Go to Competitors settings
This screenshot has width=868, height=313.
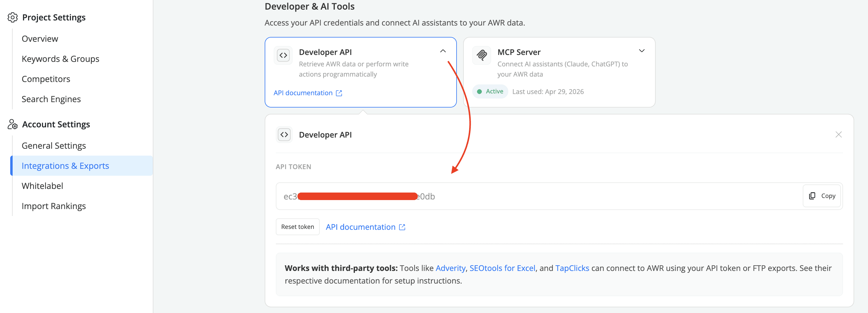pyautogui.click(x=46, y=79)
